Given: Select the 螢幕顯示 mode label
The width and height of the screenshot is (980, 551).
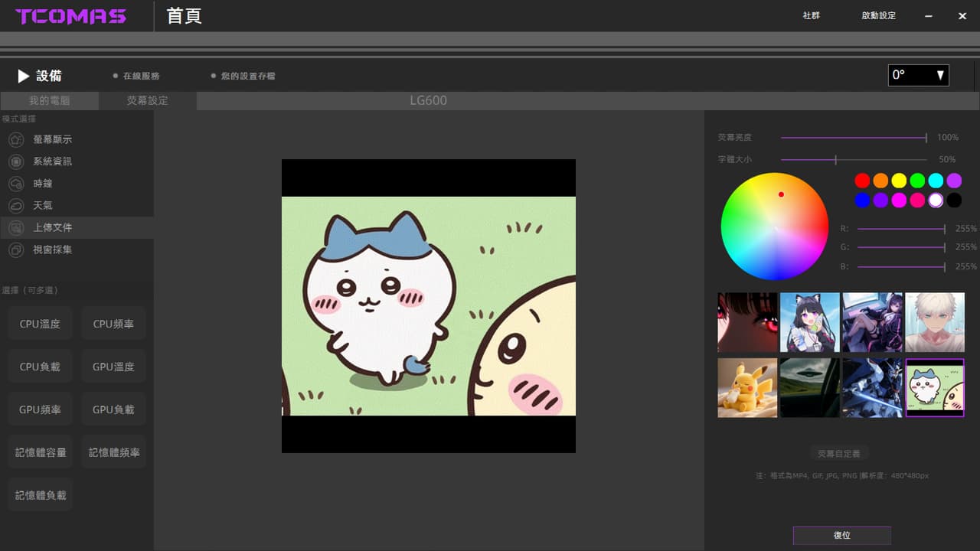Looking at the screenshot, I should click(53, 140).
